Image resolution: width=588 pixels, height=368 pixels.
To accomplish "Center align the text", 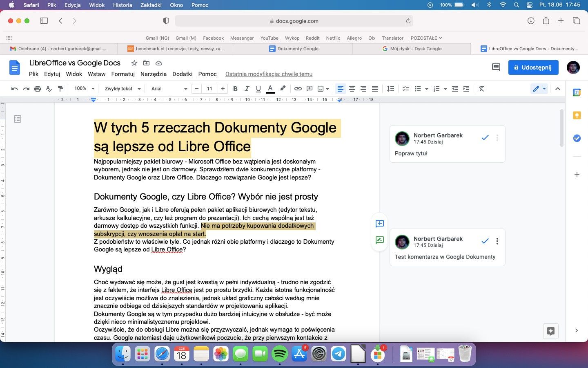I will click(x=352, y=89).
